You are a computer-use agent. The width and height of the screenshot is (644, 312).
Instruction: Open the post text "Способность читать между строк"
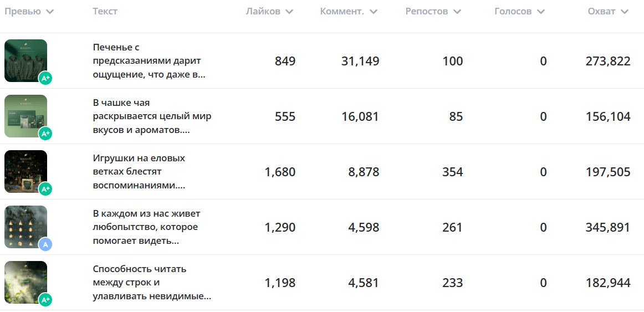click(152, 283)
